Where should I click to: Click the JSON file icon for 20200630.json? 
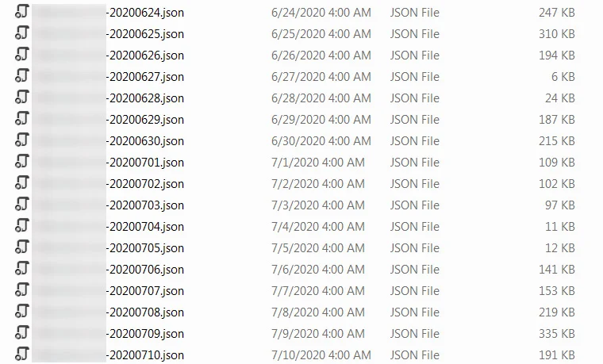click(22, 140)
